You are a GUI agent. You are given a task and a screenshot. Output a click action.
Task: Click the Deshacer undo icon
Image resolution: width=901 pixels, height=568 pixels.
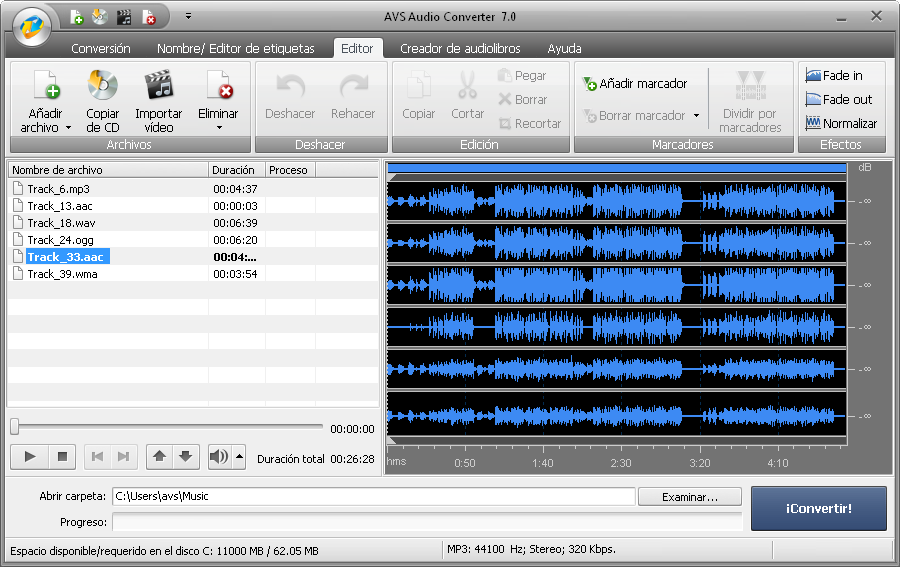point(290,86)
